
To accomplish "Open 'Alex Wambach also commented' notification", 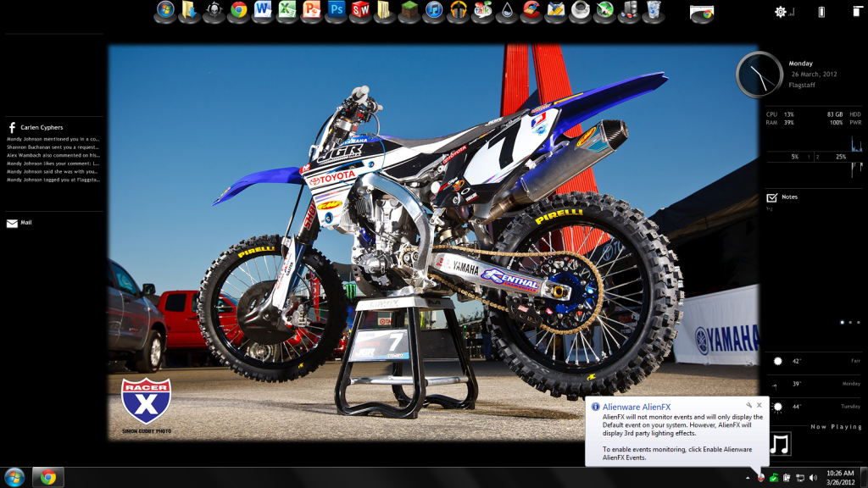I will tap(53, 156).
